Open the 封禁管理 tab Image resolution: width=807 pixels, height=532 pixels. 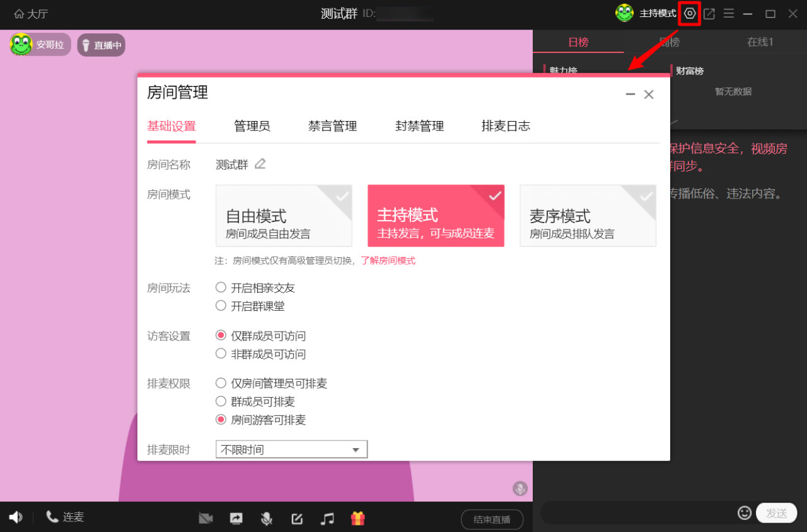(420, 126)
